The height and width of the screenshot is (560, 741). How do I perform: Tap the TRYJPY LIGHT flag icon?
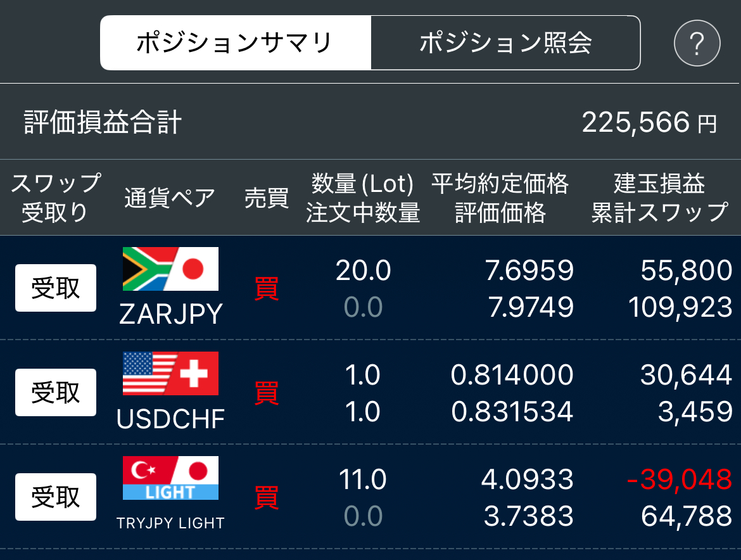coord(170,478)
